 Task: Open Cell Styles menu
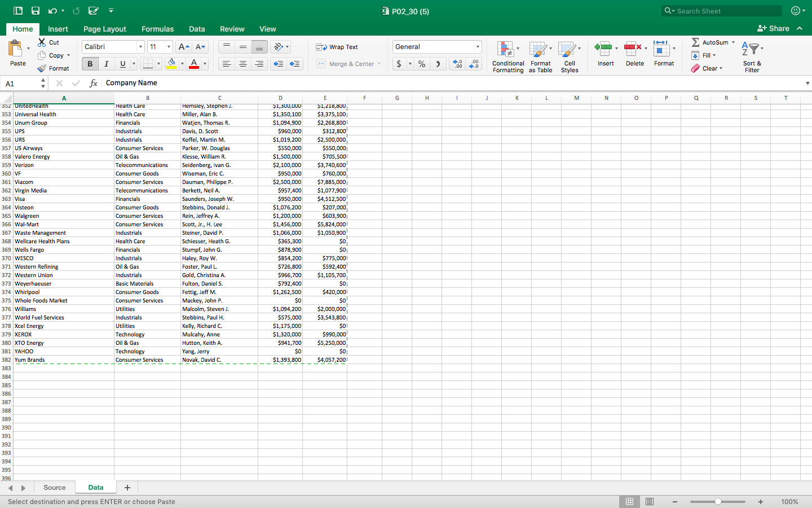(x=570, y=56)
